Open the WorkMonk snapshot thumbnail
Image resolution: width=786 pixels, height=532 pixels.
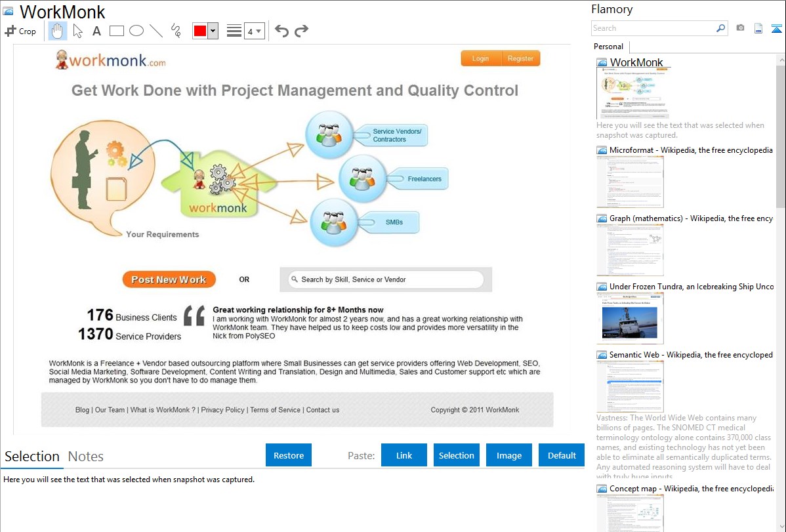click(x=632, y=92)
